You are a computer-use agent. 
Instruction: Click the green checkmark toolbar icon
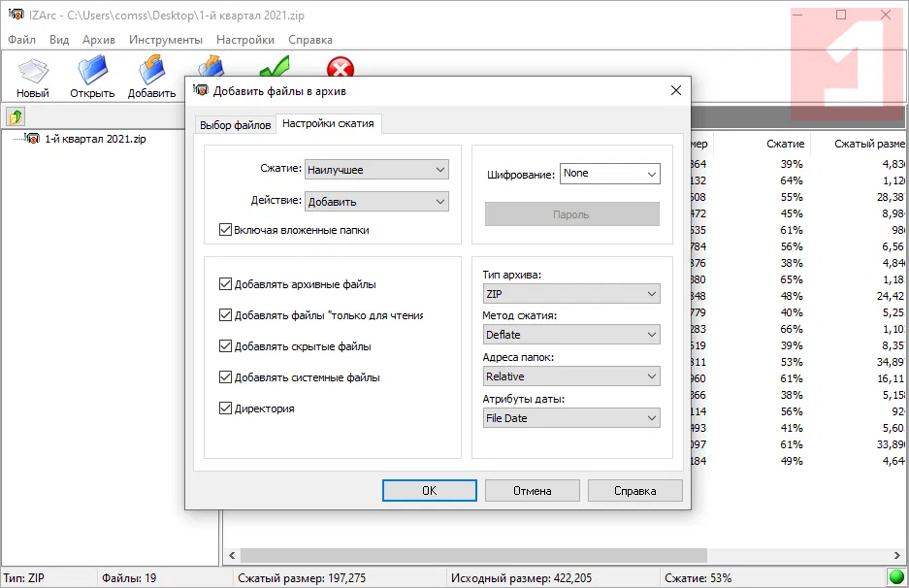click(x=275, y=66)
